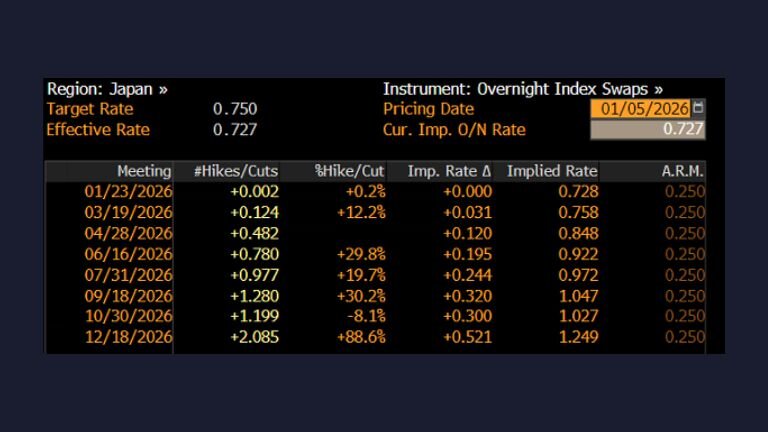Screen dimensions: 768x432
Task: Click hikes value +1.199
Action: click(x=255, y=316)
